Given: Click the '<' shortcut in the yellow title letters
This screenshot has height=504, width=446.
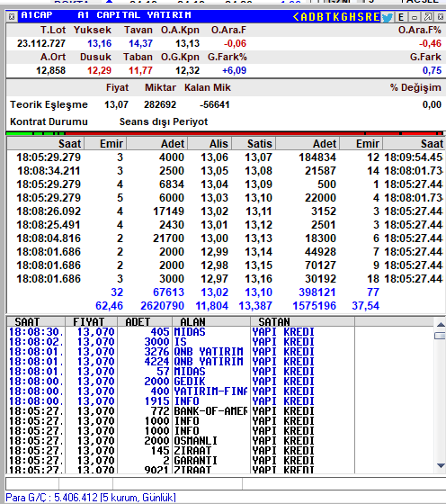Looking at the screenshot, I should 296,17.
